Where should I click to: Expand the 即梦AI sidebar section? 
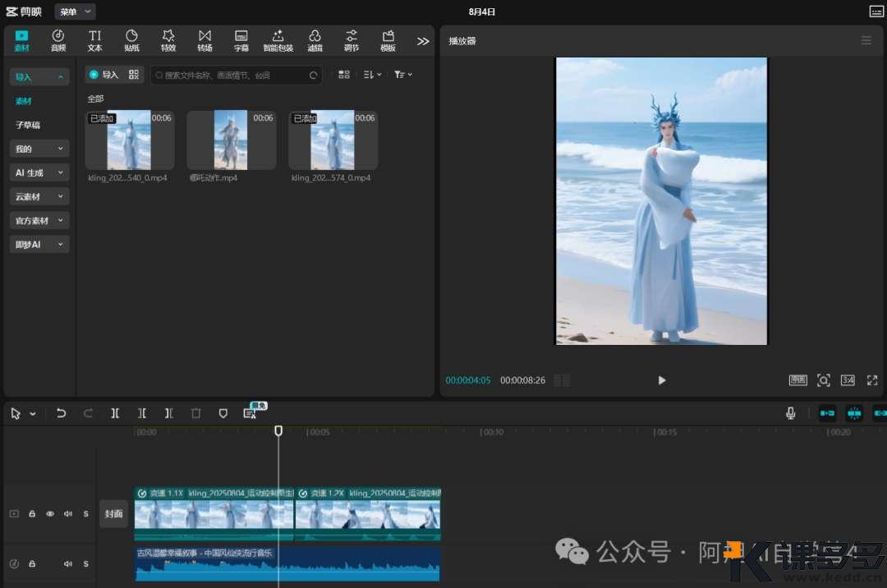tap(39, 244)
